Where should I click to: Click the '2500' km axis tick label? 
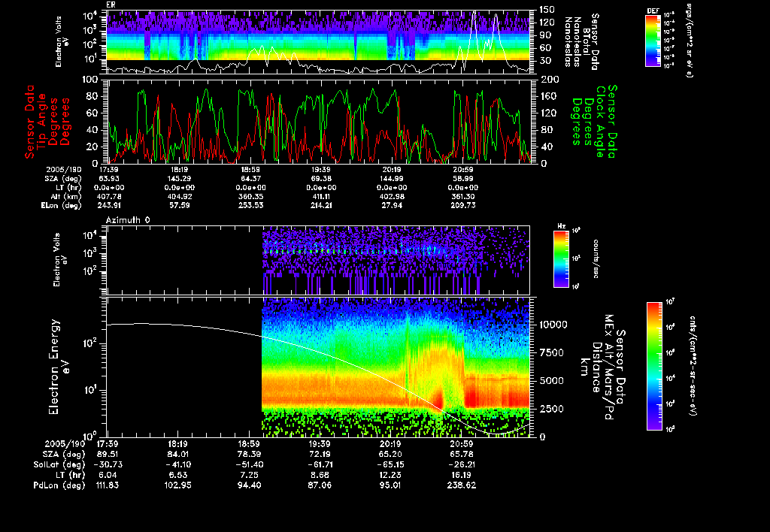(553, 409)
